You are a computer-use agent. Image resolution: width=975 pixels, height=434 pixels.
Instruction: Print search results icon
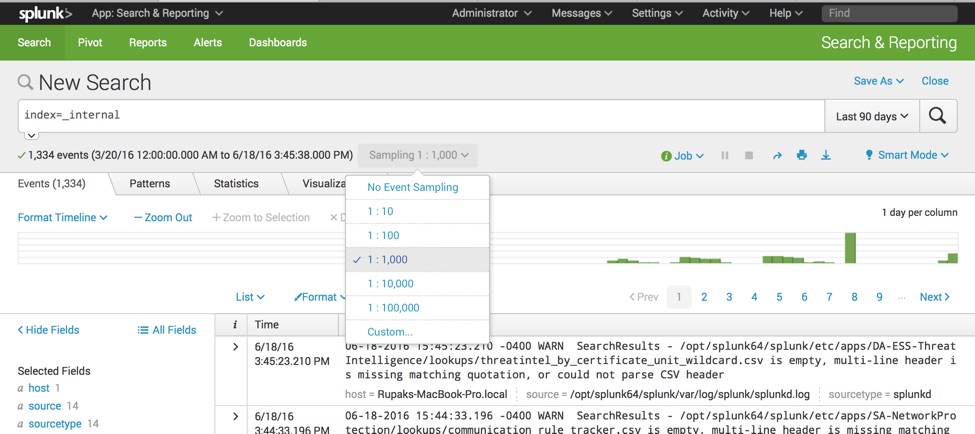tap(802, 155)
